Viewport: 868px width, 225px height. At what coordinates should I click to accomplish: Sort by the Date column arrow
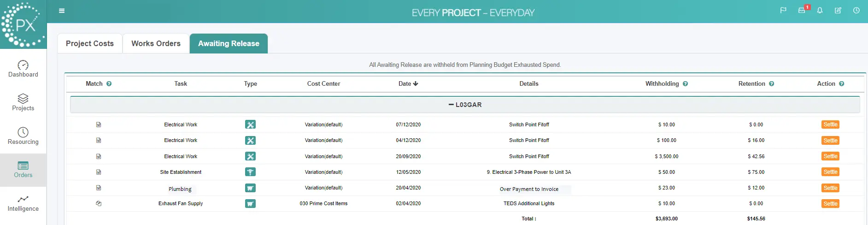[416, 84]
